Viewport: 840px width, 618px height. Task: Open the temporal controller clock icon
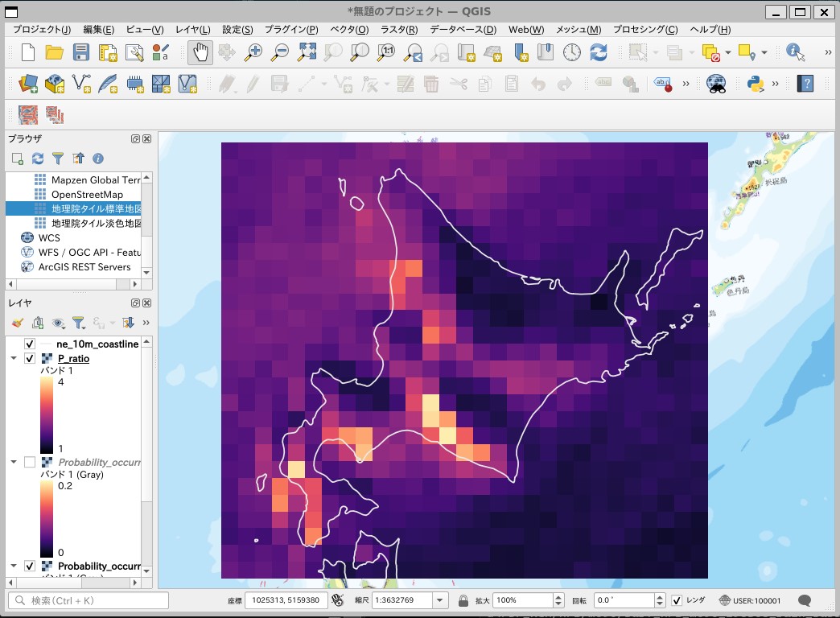pyautogui.click(x=571, y=52)
